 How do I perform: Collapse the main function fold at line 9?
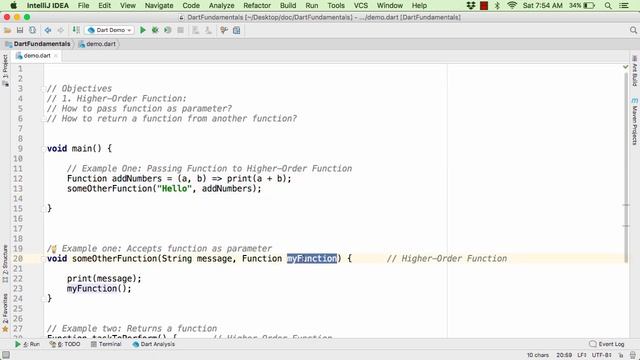click(43, 149)
